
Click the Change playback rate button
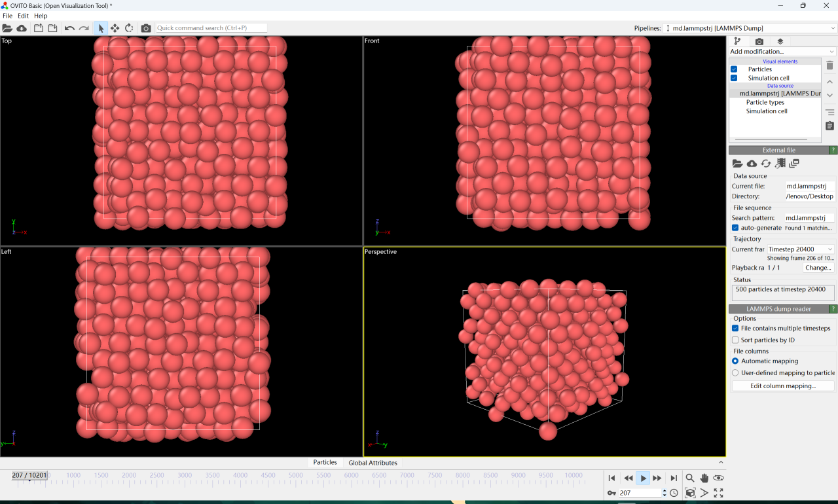click(818, 268)
